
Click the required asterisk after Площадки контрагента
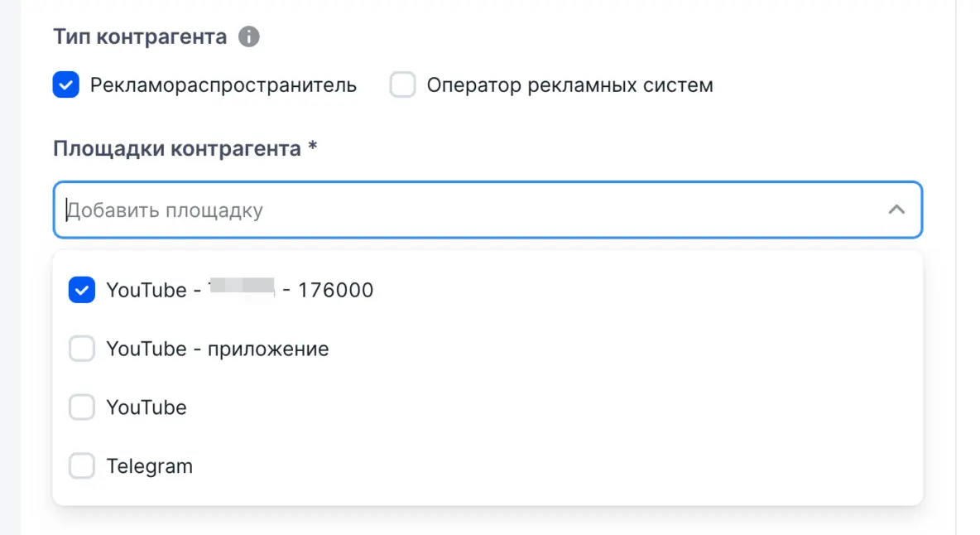pos(313,147)
